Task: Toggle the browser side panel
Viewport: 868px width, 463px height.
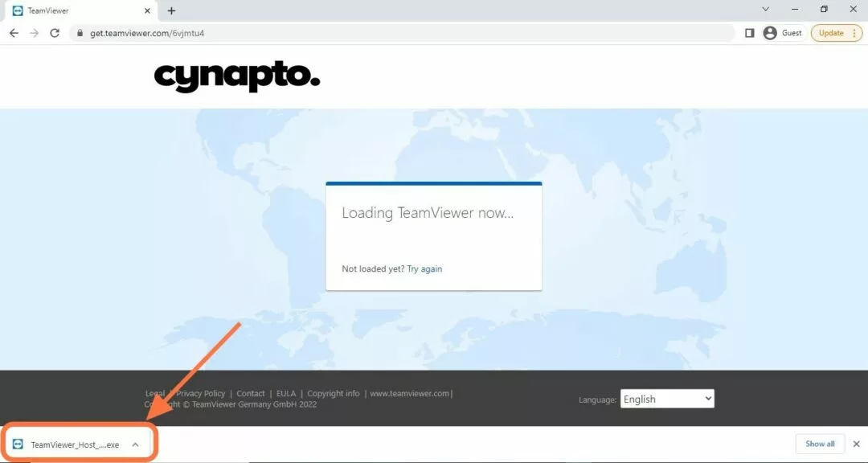Action: point(750,33)
